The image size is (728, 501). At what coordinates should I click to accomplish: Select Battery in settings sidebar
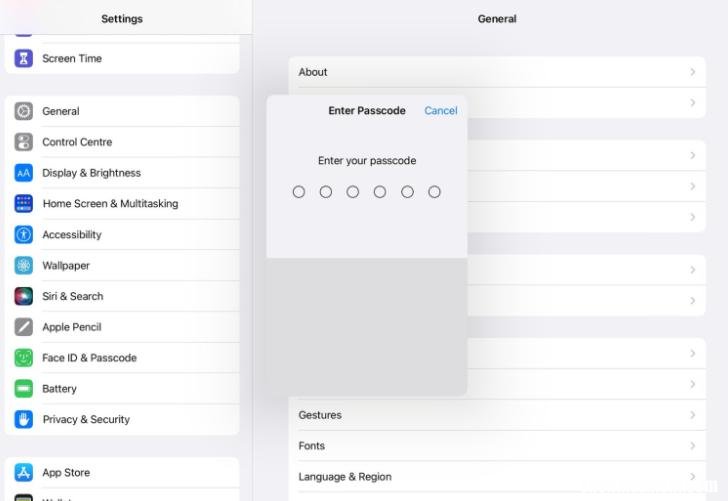point(122,389)
